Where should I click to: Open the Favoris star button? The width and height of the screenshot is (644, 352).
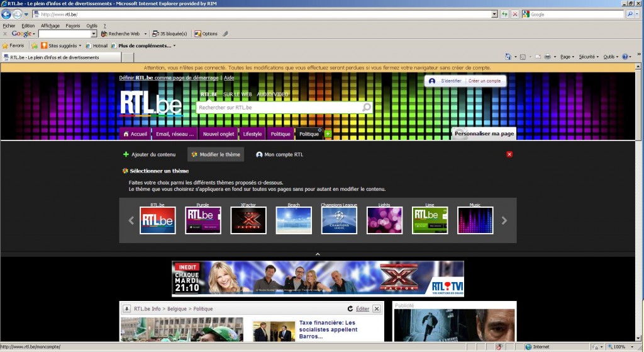13,45
